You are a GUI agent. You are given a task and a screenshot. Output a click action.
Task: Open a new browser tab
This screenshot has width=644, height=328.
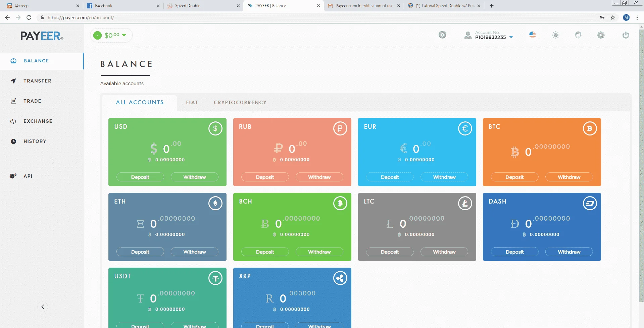pyautogui.click(x=492, y=6)
